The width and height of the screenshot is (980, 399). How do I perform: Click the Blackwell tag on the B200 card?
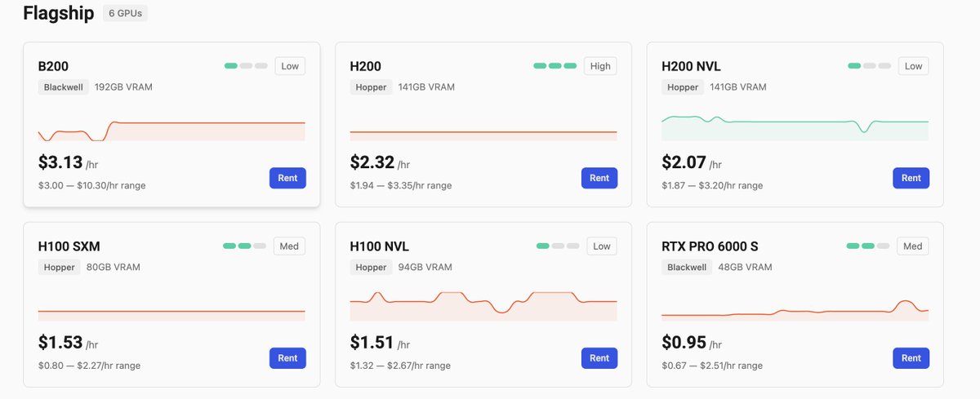pos(63,87)
